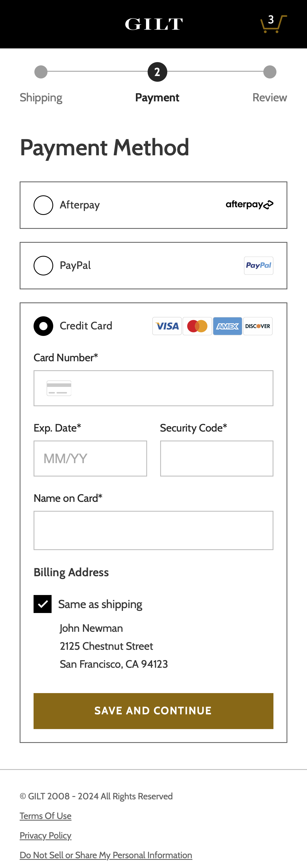This screenshot has height=868, width=307.
Task: Click the PayPal brand logo
Action: [x=258, y=265]
